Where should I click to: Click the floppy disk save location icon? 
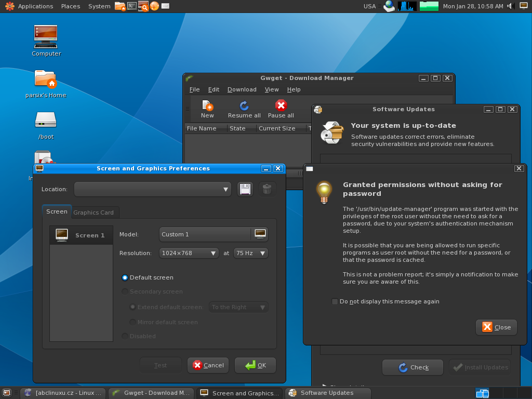[245, 189]
